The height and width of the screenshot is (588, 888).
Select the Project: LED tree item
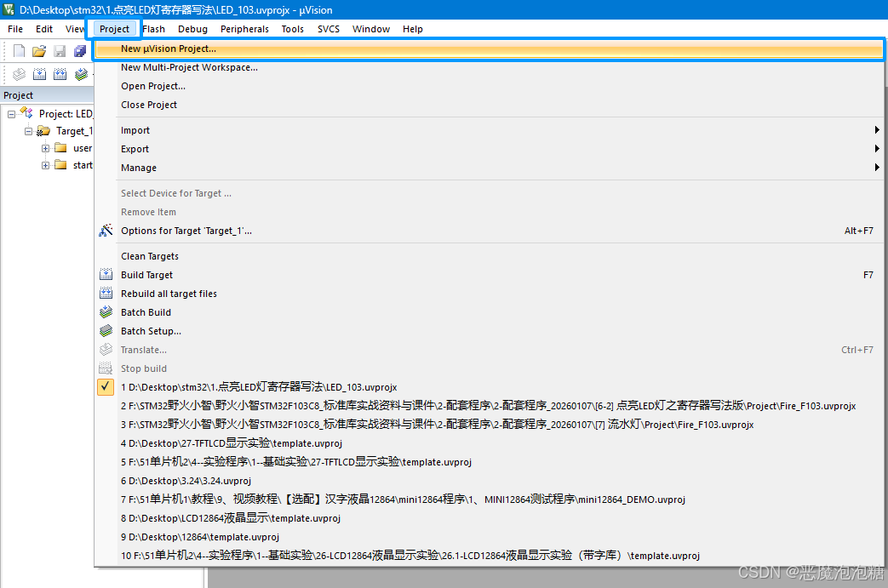(65, 114)
